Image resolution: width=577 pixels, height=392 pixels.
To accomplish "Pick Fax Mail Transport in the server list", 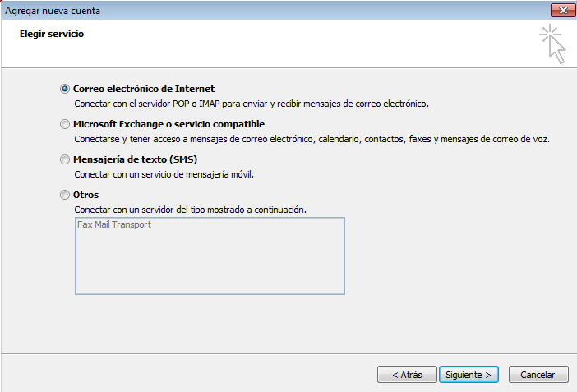I will (x=114, y=224).
